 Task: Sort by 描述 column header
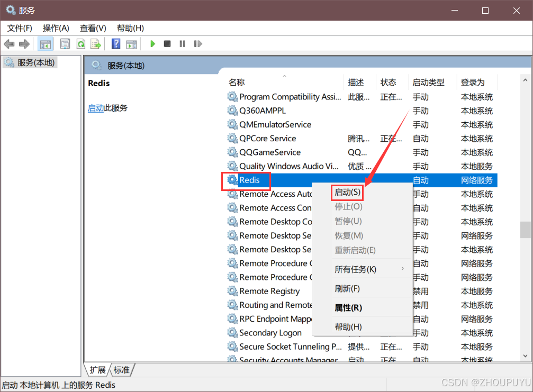356,82
